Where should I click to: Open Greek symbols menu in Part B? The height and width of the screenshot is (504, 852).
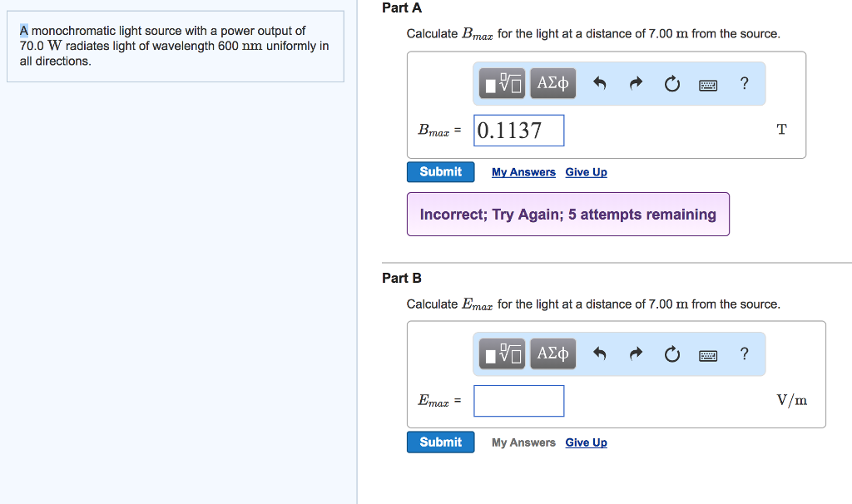click(x=553, y=354)
